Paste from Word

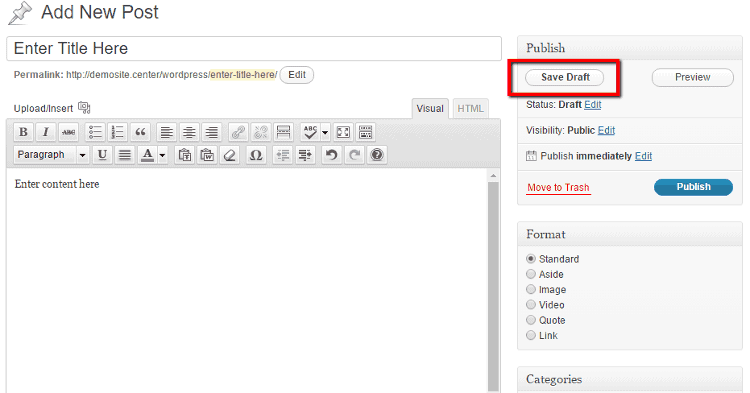[207, 155]
